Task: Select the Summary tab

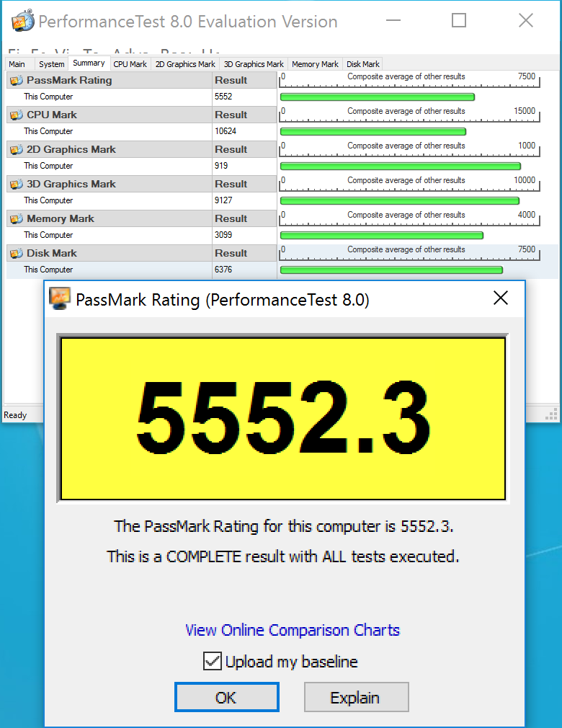Action: [89, 63]
